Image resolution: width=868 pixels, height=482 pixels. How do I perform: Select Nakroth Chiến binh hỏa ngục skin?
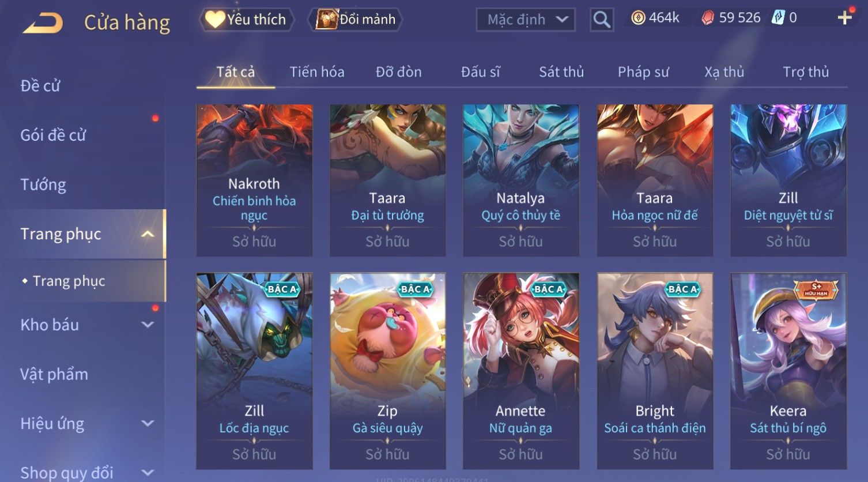(254, 180)
